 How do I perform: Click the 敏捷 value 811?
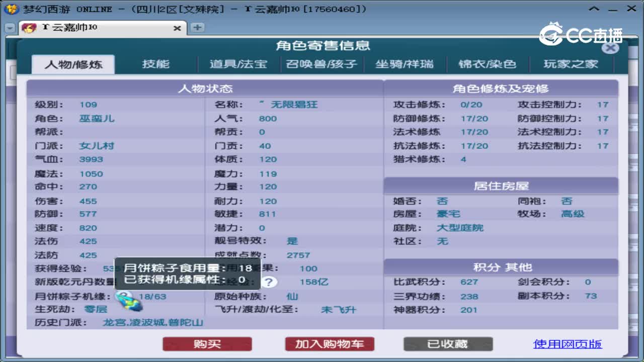[267, 214]
